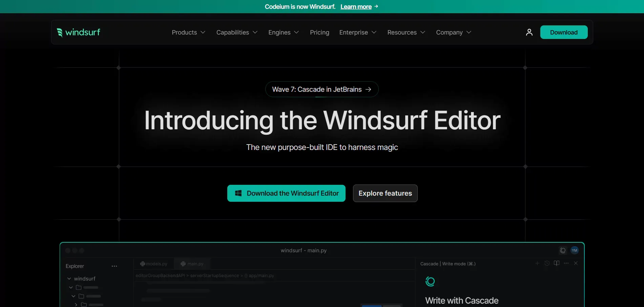Click the Cascade logo icon above Write with Cascade
The image size is (644, 307).
coord(430,281)
